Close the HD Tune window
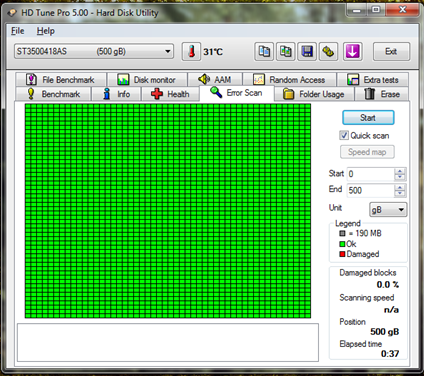Screen dimensions: 424x376 pyautogui.click(x=402, y=10)
